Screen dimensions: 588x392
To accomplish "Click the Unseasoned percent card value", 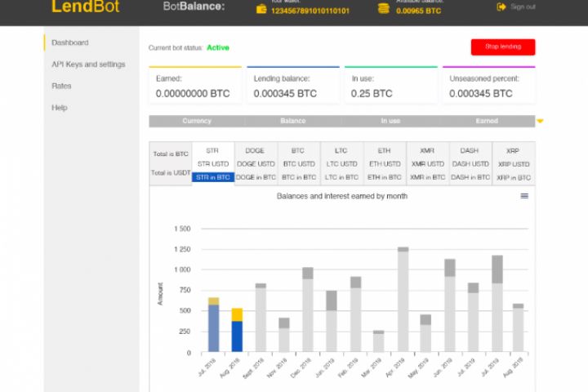I will 481,93.
